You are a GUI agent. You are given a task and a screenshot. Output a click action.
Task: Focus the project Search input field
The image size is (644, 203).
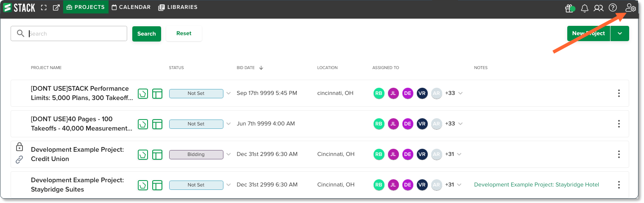tap(69, 33)
